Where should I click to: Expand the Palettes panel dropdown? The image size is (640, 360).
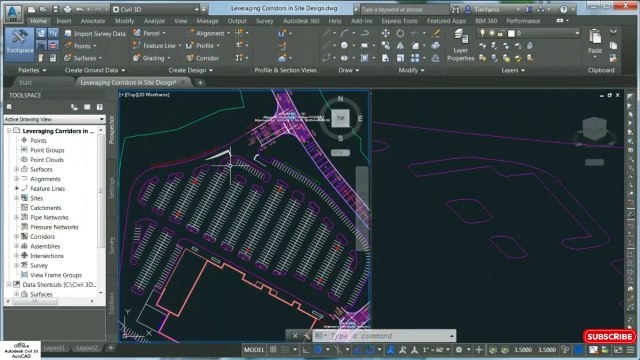(x=32, y=70)
